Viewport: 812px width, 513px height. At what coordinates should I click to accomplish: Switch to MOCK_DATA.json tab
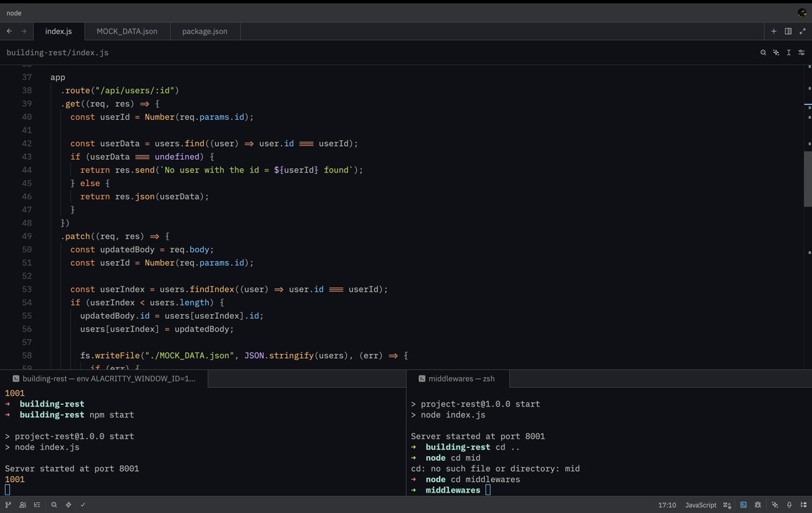(x=127, y=31)
